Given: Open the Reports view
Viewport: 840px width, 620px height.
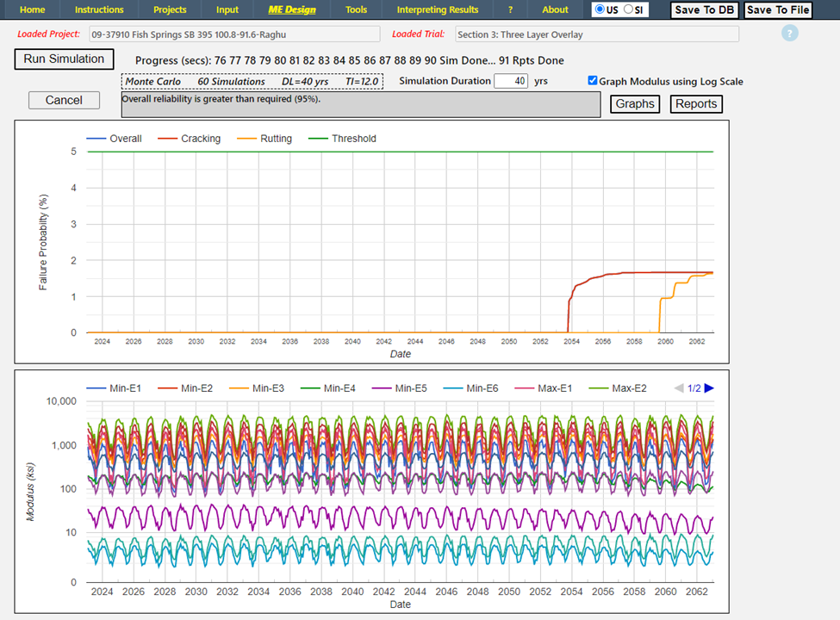Looking at the screenshot, I should (x=696, y=104).
